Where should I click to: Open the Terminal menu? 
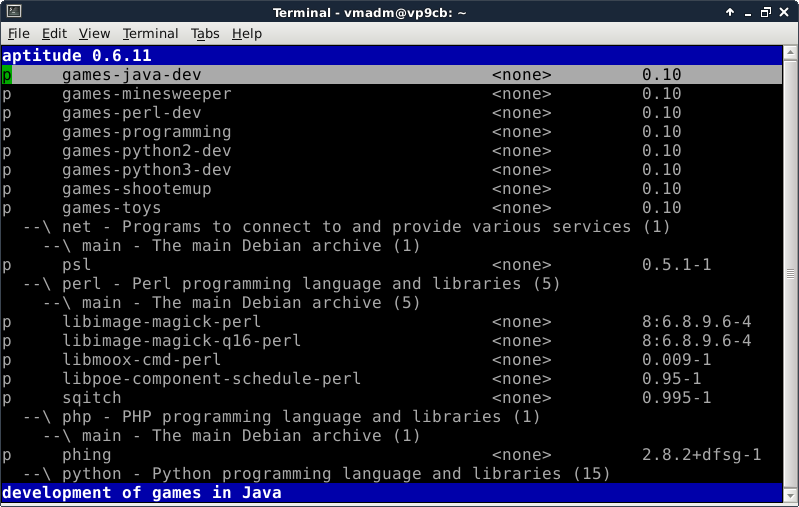[149, 33]
